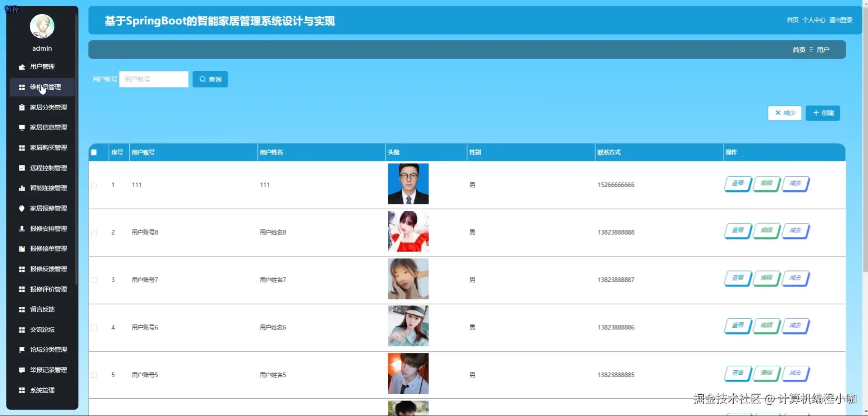The height and width of the screenshot is (416, 868).
Task: Open 个人中心 in top header
Action: (814, 20)
